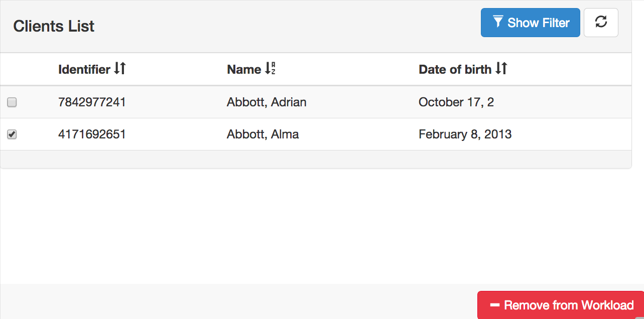Image resolution: width=644 pixels, height=319 pixels.
Task: Click the Name column header text
Action: tap(244, 69)
